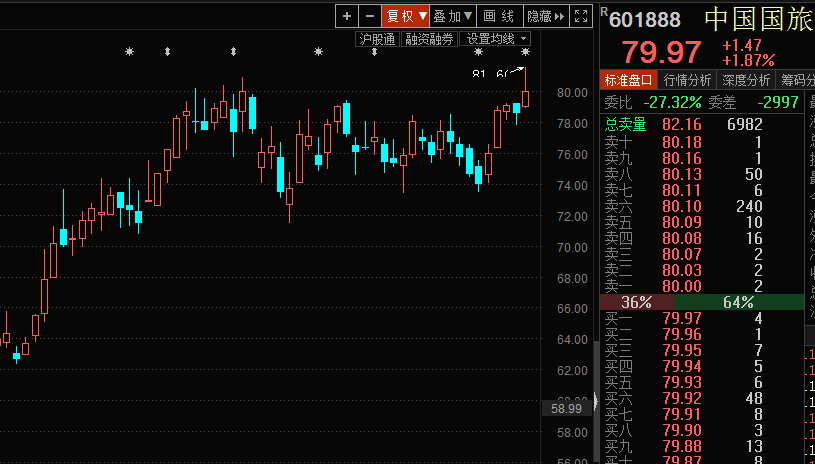Toggle the 沪股通 indicator
Screen dimensions: 815x464
point(377,39)
